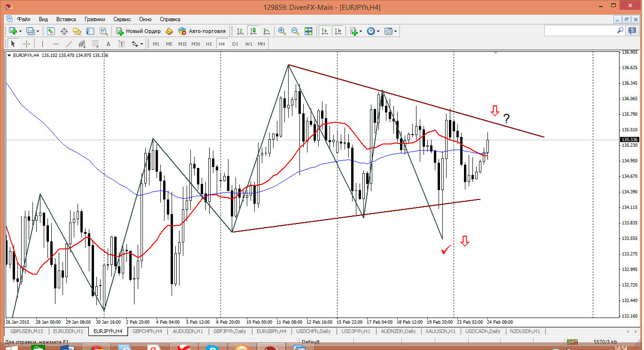This screenshot has height=350, width=644.
Task: Zoom out on the chart
Action: [295, 31]
